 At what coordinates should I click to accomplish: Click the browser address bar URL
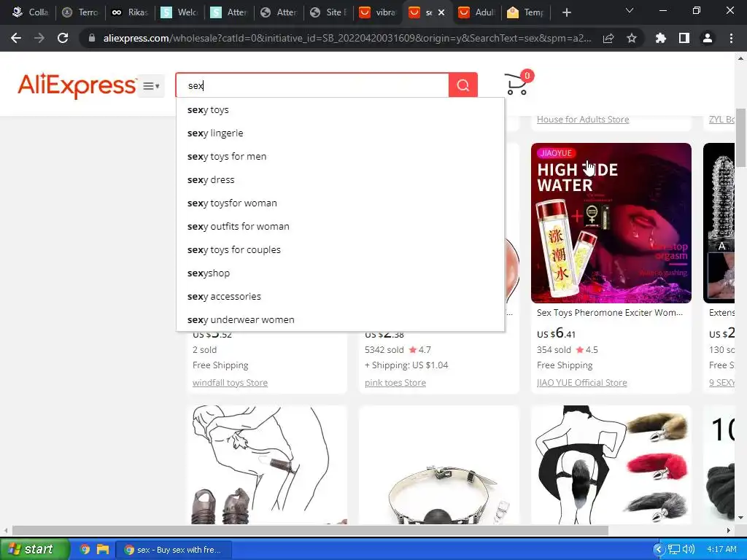(347, 38)
